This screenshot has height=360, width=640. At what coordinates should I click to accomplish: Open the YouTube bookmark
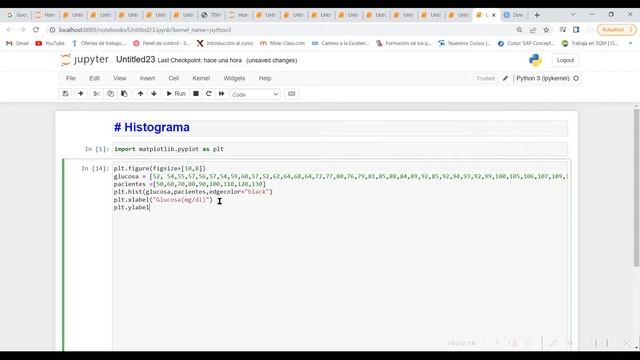(50, 43)
